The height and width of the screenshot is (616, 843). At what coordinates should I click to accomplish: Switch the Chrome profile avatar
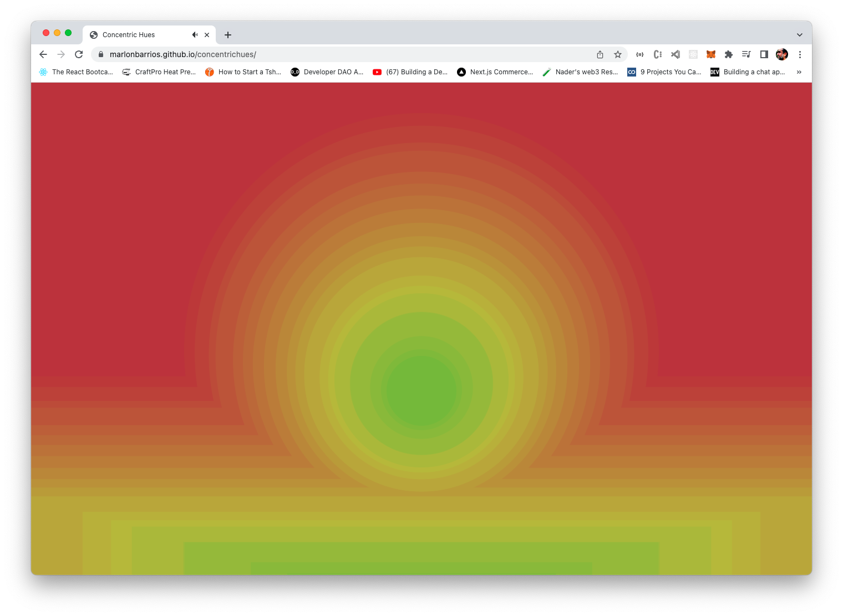pyautogui.click(x=782, y=54)
